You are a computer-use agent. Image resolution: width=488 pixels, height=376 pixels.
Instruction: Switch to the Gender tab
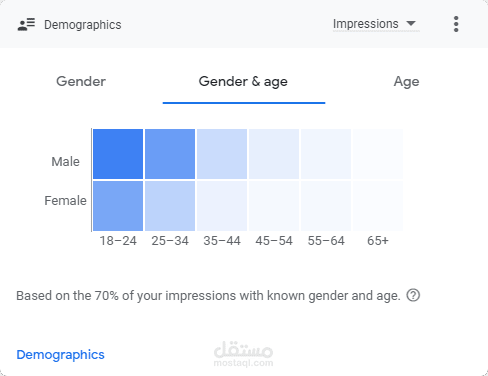click(81, 81)
